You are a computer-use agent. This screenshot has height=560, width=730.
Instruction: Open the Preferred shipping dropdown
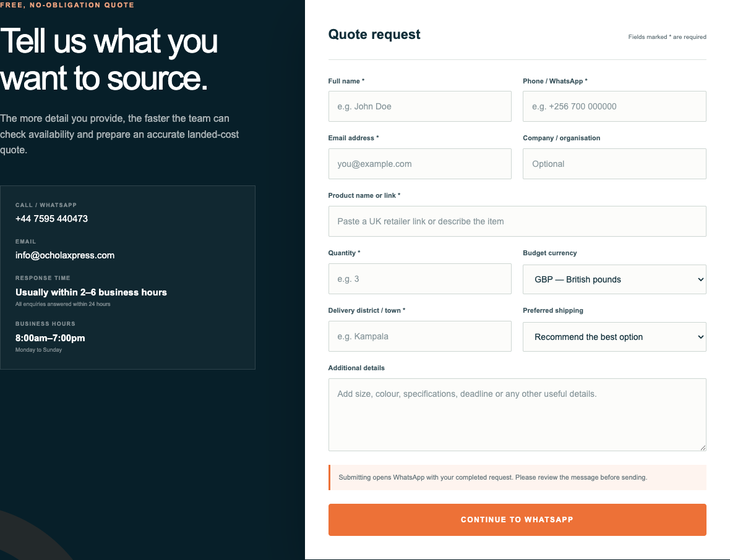tap(614, 337)
